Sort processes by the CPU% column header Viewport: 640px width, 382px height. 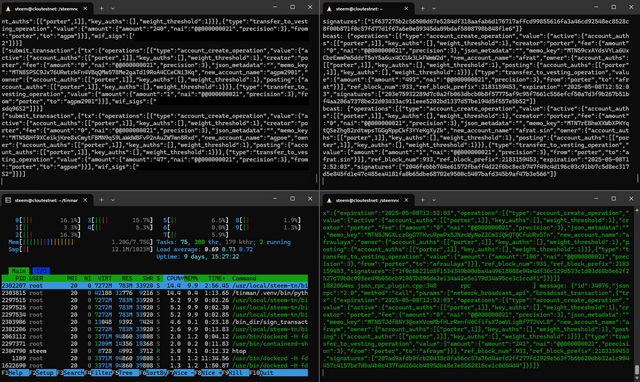tap(174, 278)
